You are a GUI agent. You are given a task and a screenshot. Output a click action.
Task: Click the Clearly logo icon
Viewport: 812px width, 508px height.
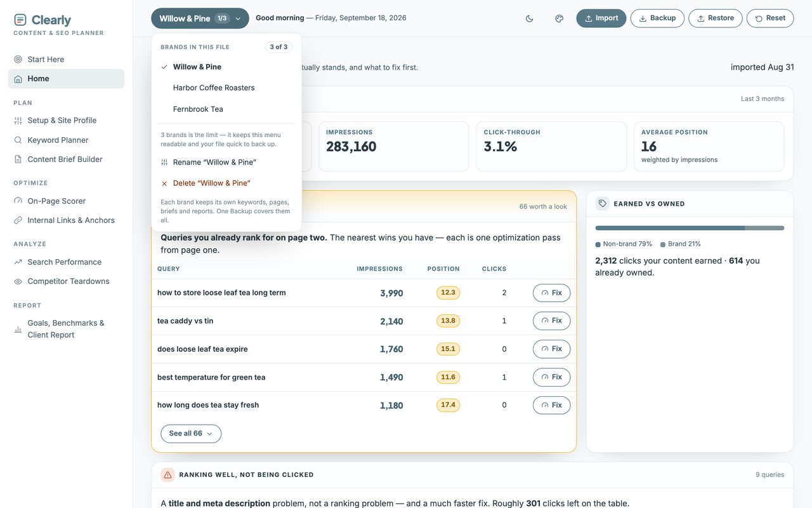point(20,20)
